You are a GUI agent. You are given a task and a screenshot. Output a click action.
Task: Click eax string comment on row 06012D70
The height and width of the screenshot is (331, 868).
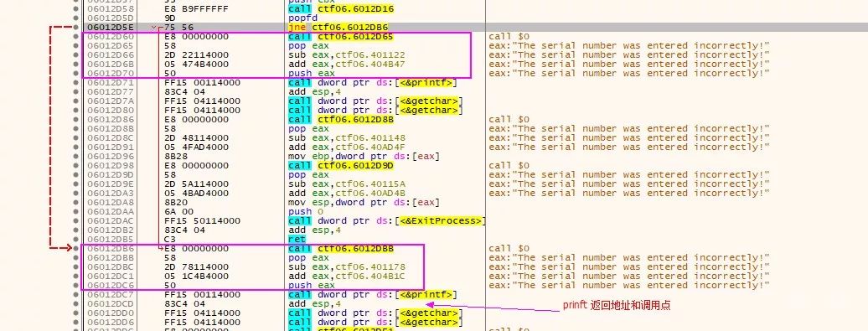tap(629, 74)
